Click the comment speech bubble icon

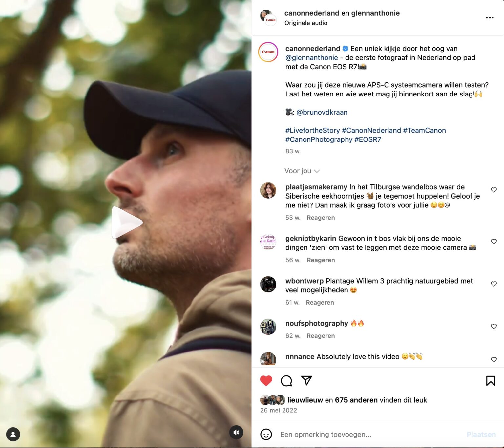pyautogui.click(x=286, y=381)
